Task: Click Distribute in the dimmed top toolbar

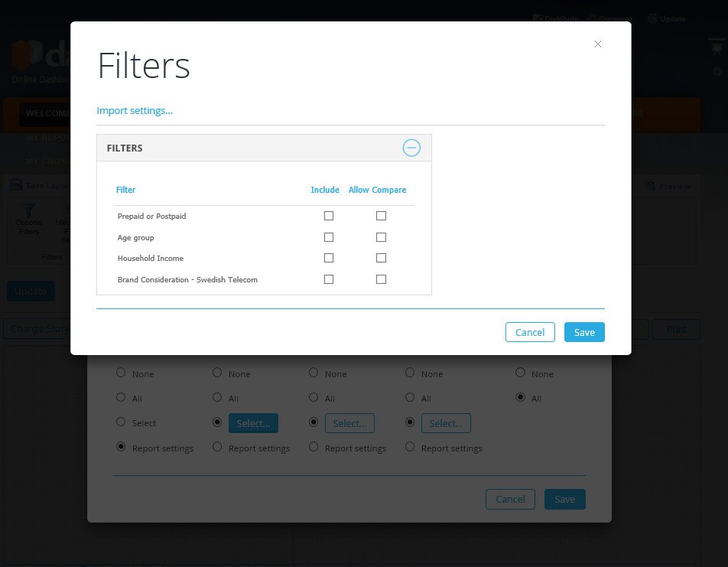Action: 556,18
